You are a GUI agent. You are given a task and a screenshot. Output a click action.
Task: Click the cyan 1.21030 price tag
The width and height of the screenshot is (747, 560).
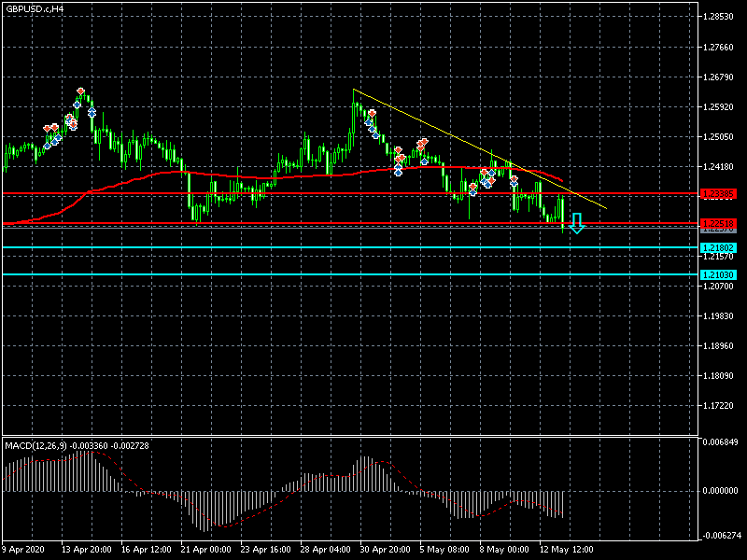717,274
